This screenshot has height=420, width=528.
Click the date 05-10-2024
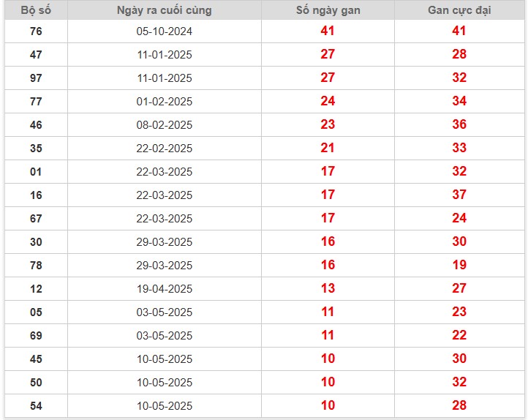click(x=164, y=31)
